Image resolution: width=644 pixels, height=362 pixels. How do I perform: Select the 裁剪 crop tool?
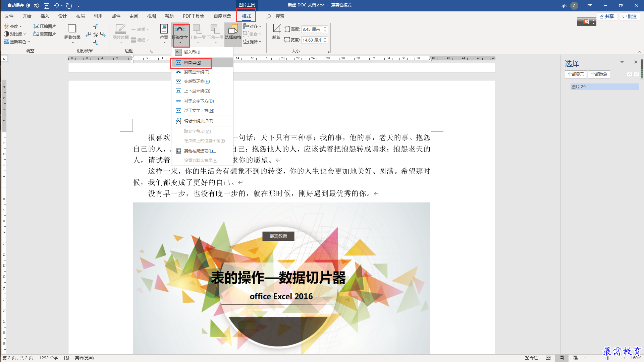point(276,32)
